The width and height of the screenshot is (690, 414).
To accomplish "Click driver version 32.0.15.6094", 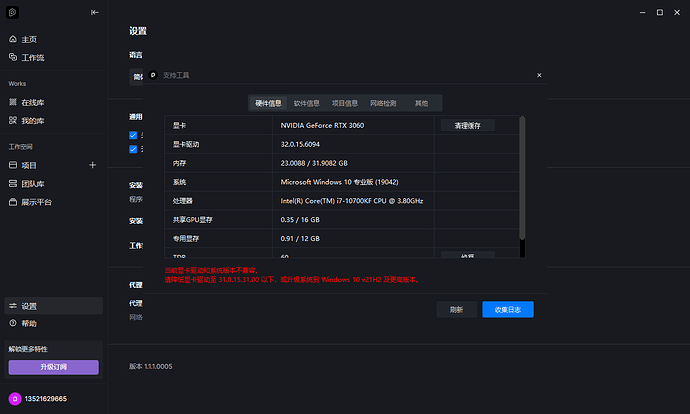I will point(300,144).
